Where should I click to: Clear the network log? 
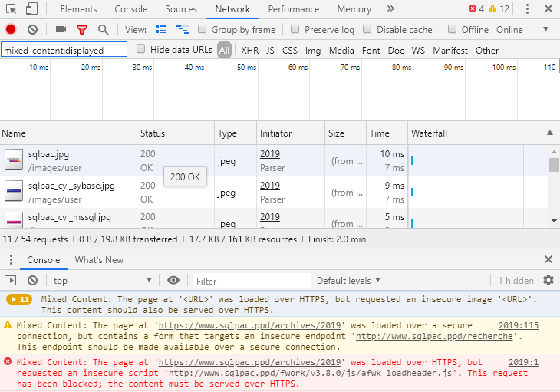(32, 29)
